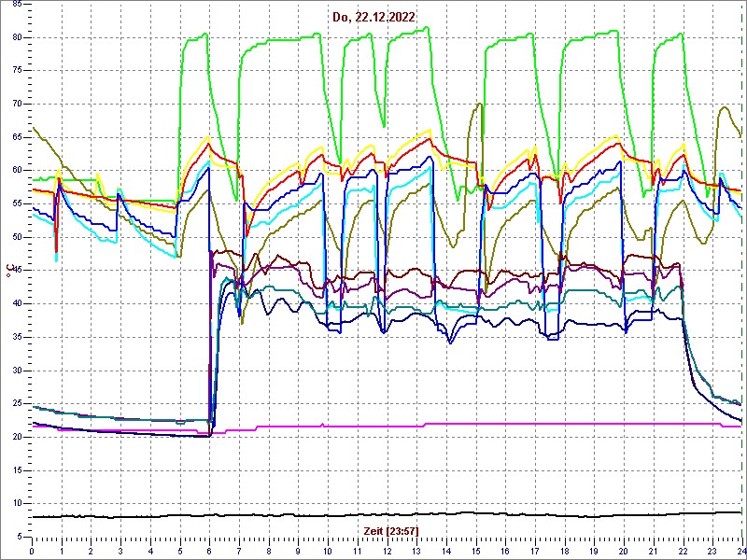The image size is (747, 560).
Task: Select the 20 degree label on the temperature axis
Action: (17, 437)
